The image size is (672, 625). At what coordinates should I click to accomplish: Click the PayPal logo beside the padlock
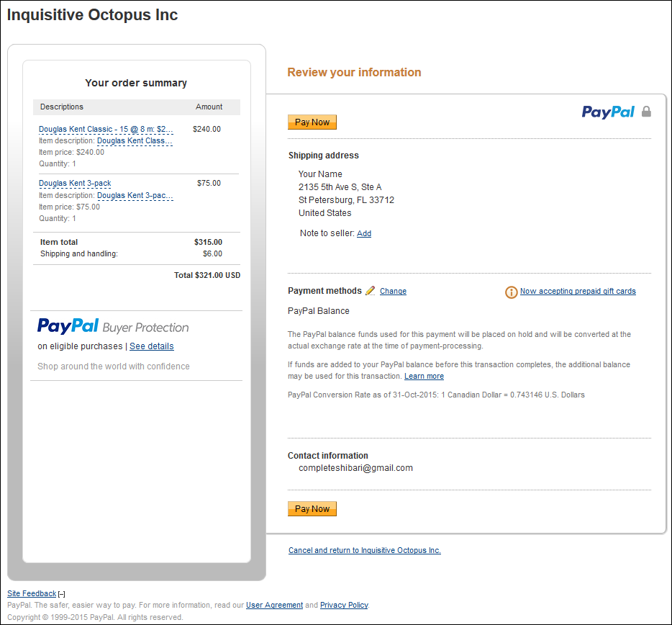tap(608, 112)
